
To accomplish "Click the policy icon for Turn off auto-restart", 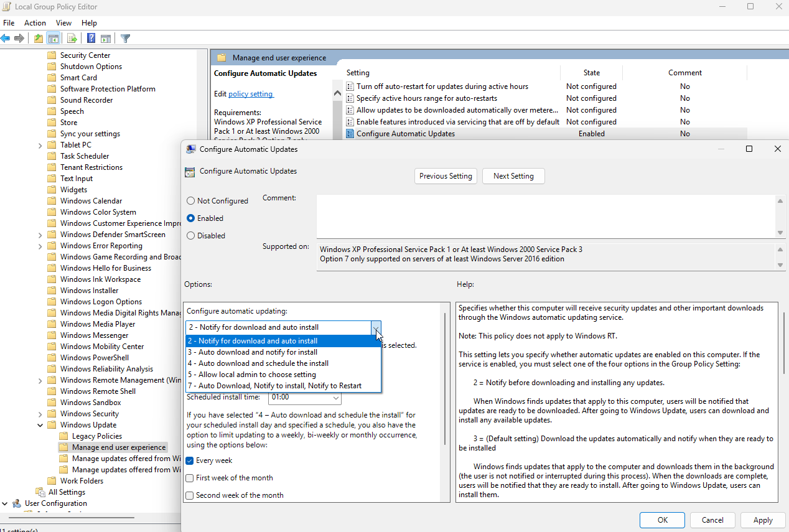I will click(x=350, y=86).
